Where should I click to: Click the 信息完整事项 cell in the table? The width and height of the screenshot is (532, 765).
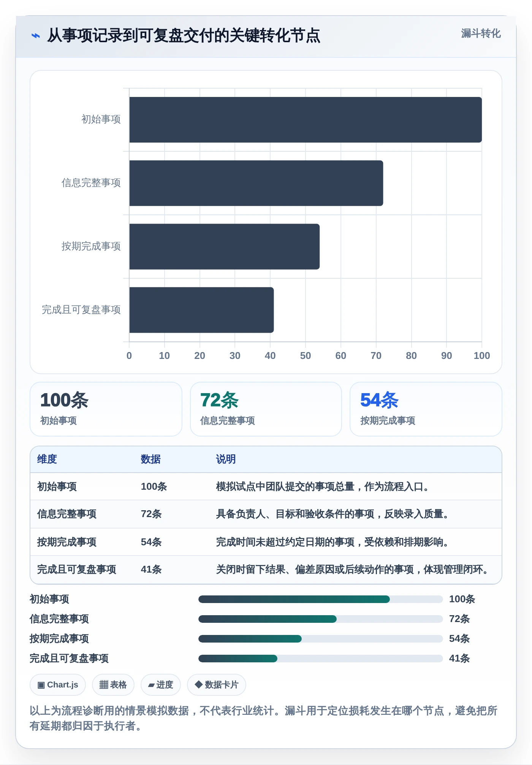tap(67, 514)
